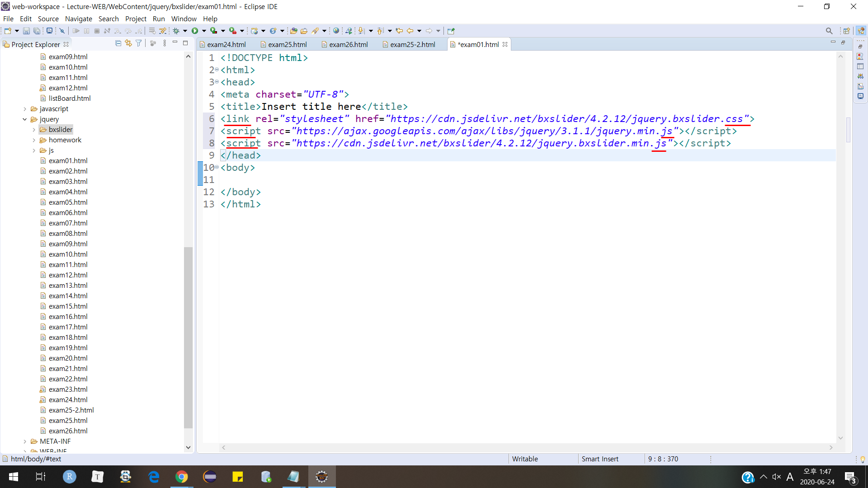Click the Debug bug icon
Screen dimensions: 868x488
(x=176, y=31)
